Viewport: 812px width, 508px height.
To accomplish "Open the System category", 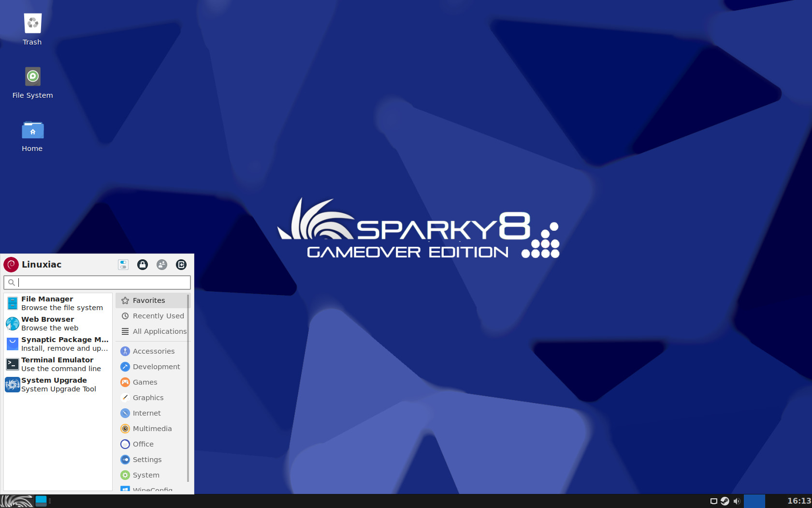I will click(152, 475).
